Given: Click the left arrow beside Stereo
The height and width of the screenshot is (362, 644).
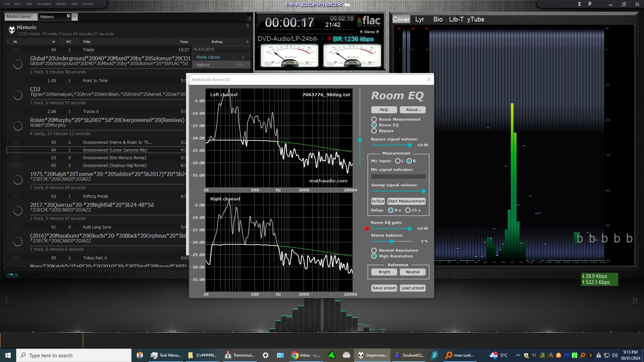Looking at the screenshot, I should (361, 32).
